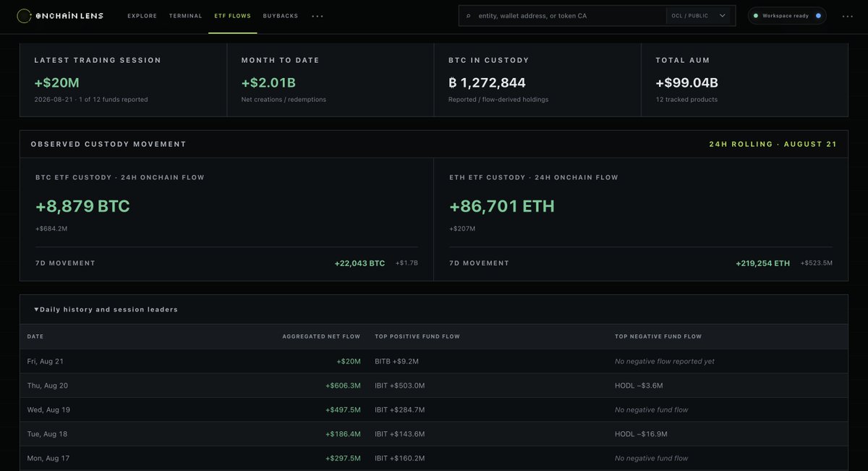Click the +$186.4M net flow value
868x471 pixels.
pyautogui.click(x=343, y=434)
